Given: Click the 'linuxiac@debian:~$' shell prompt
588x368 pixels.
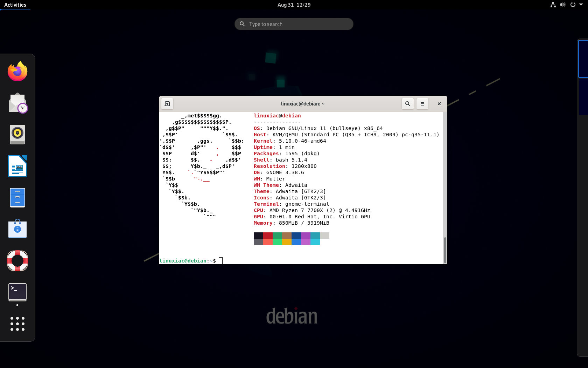Looking at the screenshot, I should [188, 261].
